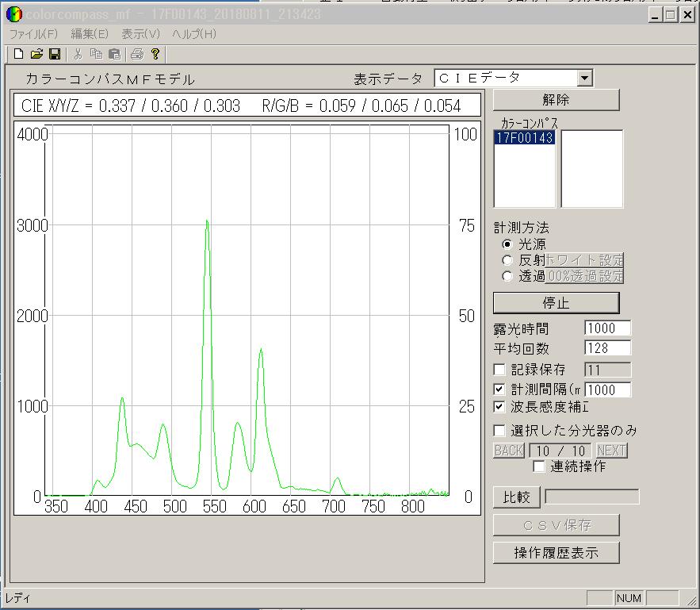Click the Print toolbar icon
The height and width of the screenshot is (610, 700).
coord(137,54)
